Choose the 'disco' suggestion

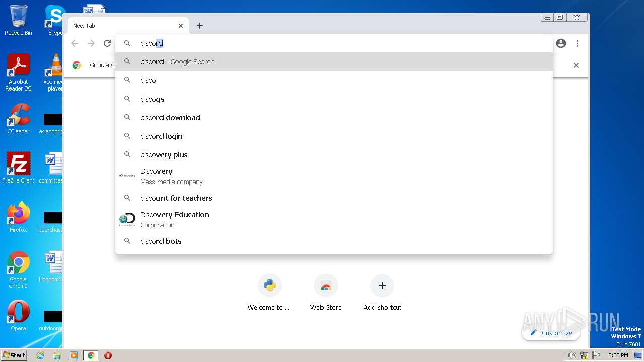click(334, 80)
